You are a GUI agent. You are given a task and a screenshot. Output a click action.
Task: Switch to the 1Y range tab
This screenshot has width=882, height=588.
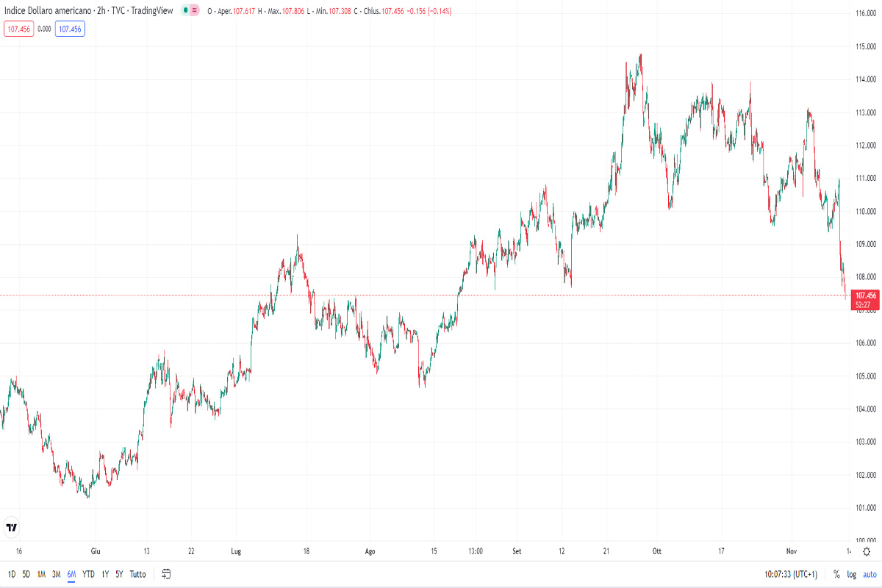[104, 574]
